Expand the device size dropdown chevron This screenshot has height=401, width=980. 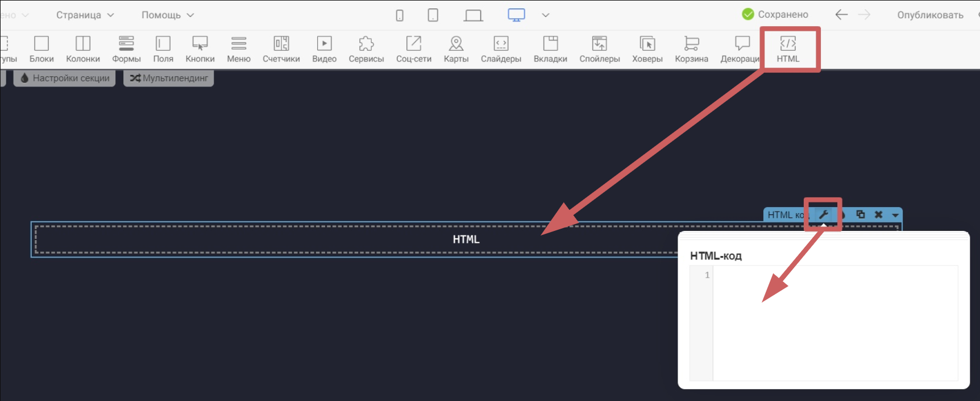(546, 15)
